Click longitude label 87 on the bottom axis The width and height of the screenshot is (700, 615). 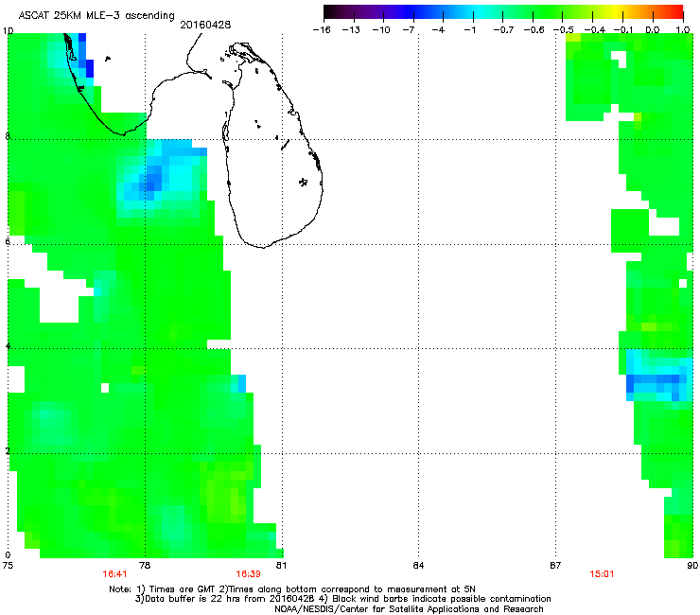coord(555,566)
